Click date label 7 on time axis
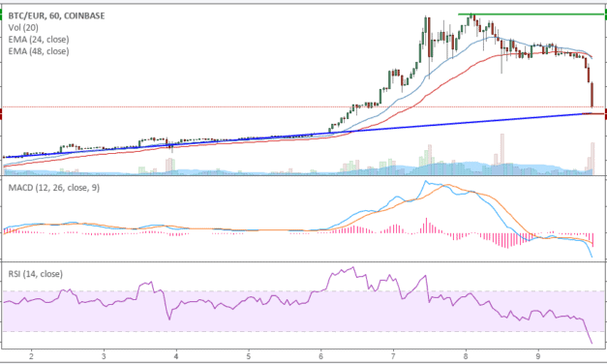Viewport: 607px width, 364px height. [393, 356]
